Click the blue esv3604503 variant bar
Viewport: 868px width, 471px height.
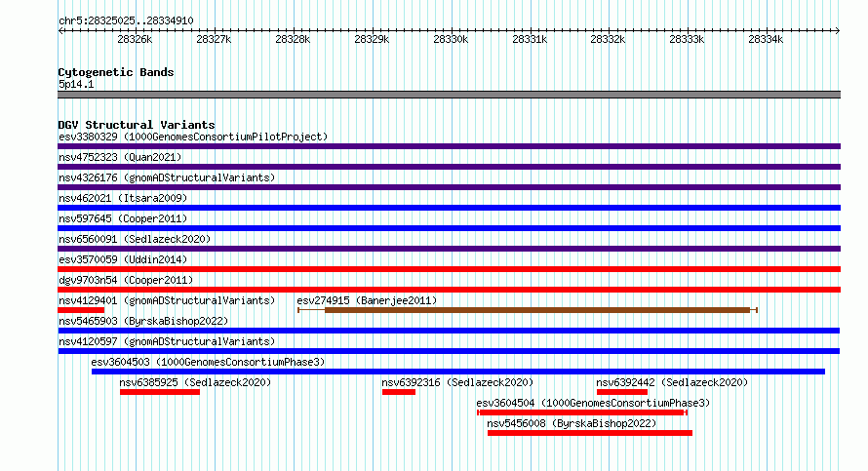pos(458,372)
